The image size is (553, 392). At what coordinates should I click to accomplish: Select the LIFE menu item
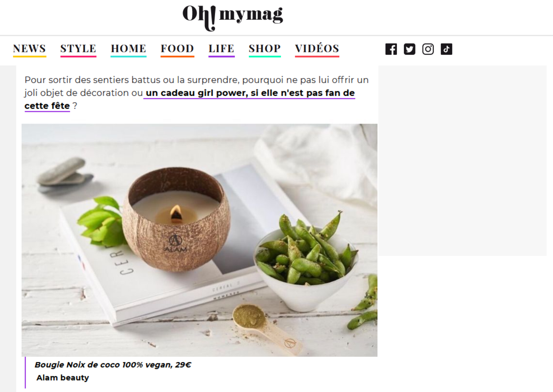click(221, 49)
